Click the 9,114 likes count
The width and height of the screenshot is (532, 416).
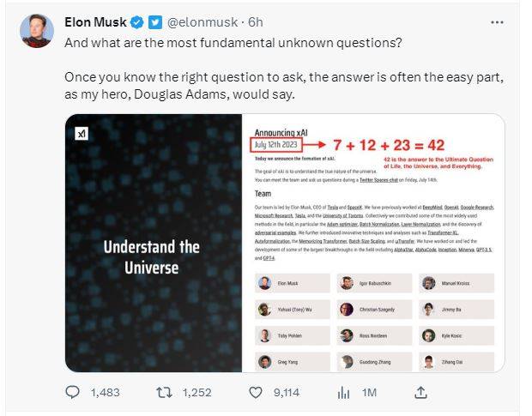(x=285, y=392)
